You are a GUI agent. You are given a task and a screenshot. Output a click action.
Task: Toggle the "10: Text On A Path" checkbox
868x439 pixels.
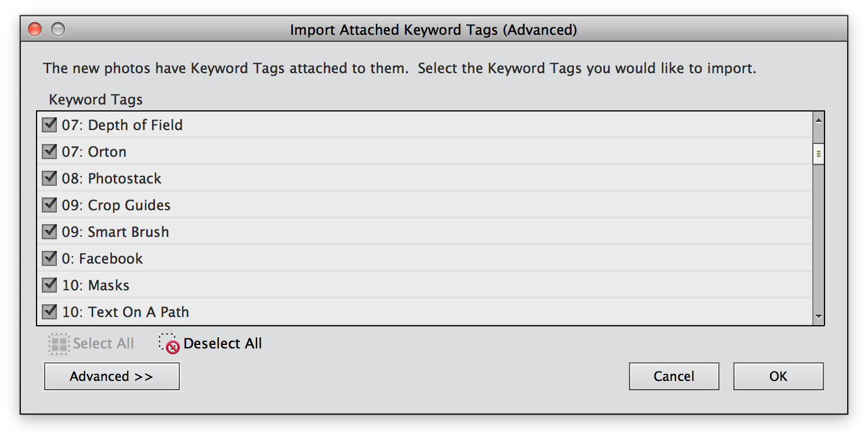(x=49, y=311)
